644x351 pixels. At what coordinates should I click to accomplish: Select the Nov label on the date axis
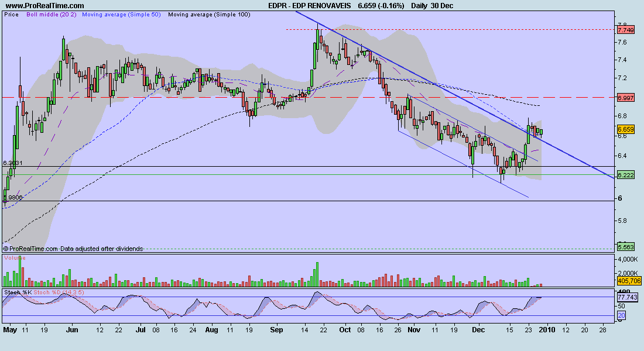[414, 330]
